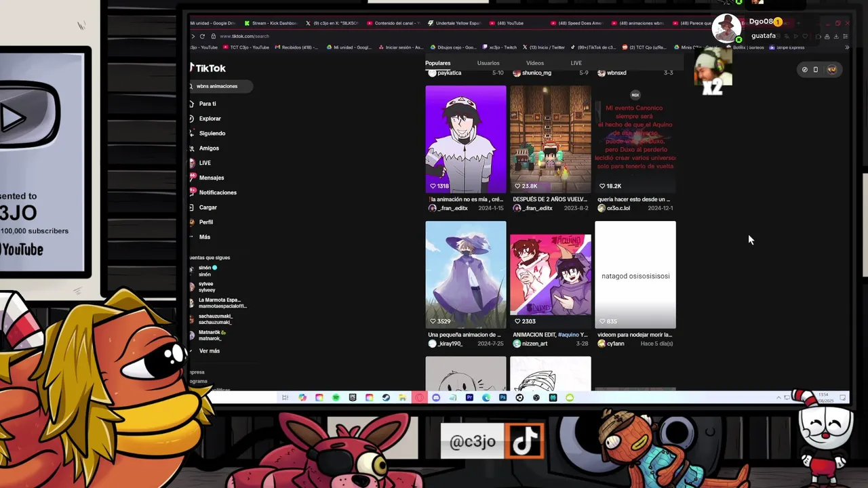Image resolution: width=868 pixels, height=488 pixels.
Task: Open Notificaciones in the sidebar
Action: tap(217, 192)
